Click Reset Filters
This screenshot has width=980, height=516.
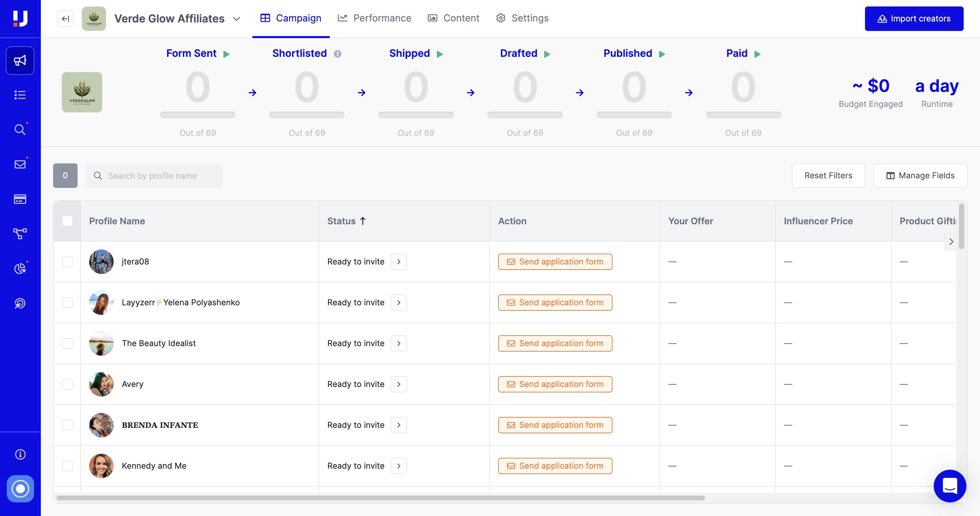828,175
